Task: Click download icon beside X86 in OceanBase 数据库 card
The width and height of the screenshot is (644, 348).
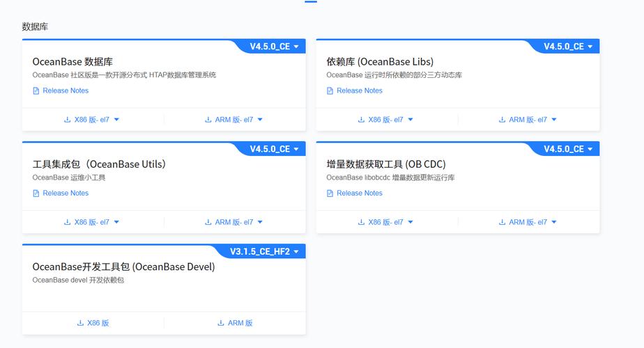Action: click(x=67, y=120)
